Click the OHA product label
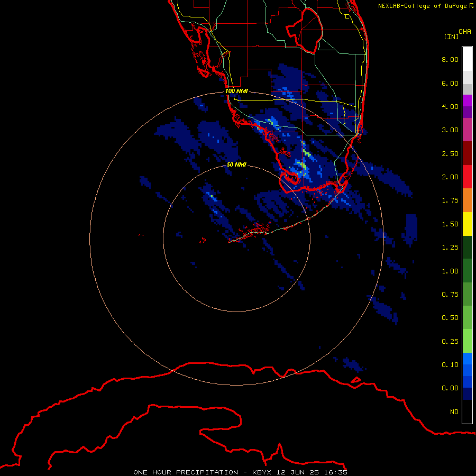The height and width of the screenshot is (476, 476). click(x=465, y=32)
